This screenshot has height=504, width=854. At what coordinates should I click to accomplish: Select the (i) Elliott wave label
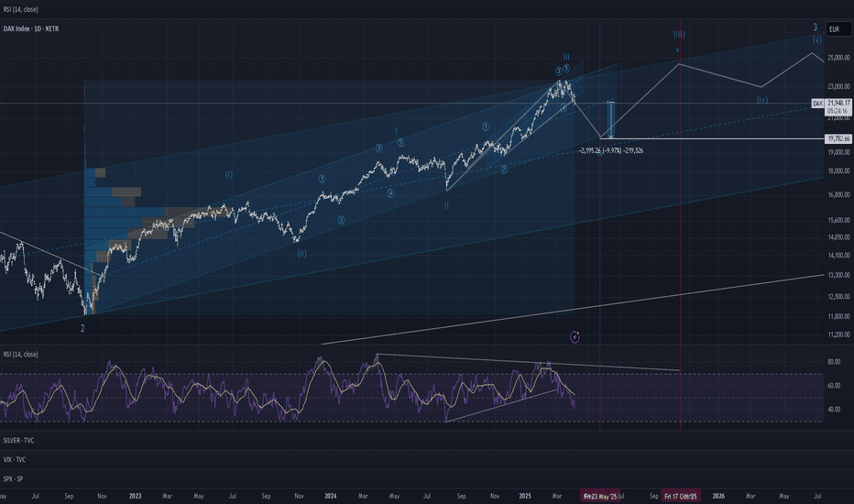[x=229, y=175]
